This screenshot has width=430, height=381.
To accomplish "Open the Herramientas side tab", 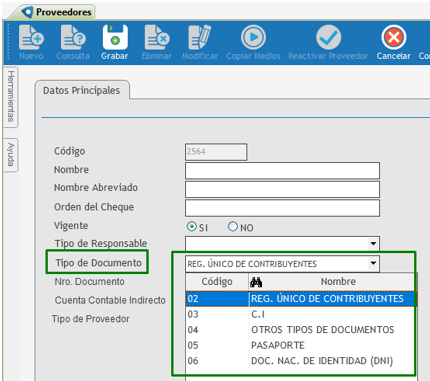I will 11,97.
